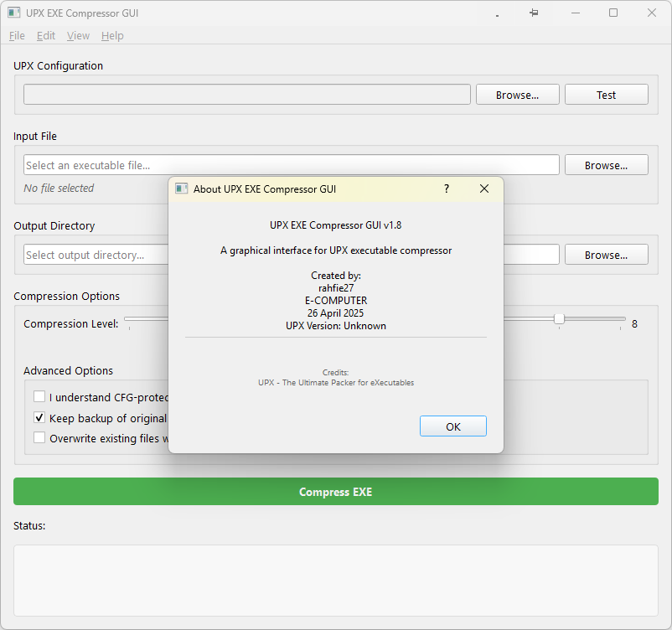Click the question mark help button in About dialog

point(447,188)
